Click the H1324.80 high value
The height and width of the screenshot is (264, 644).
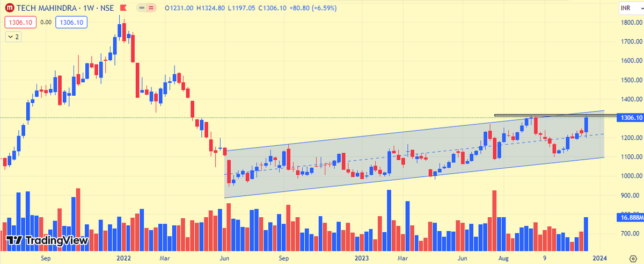(x=210, y=9)
